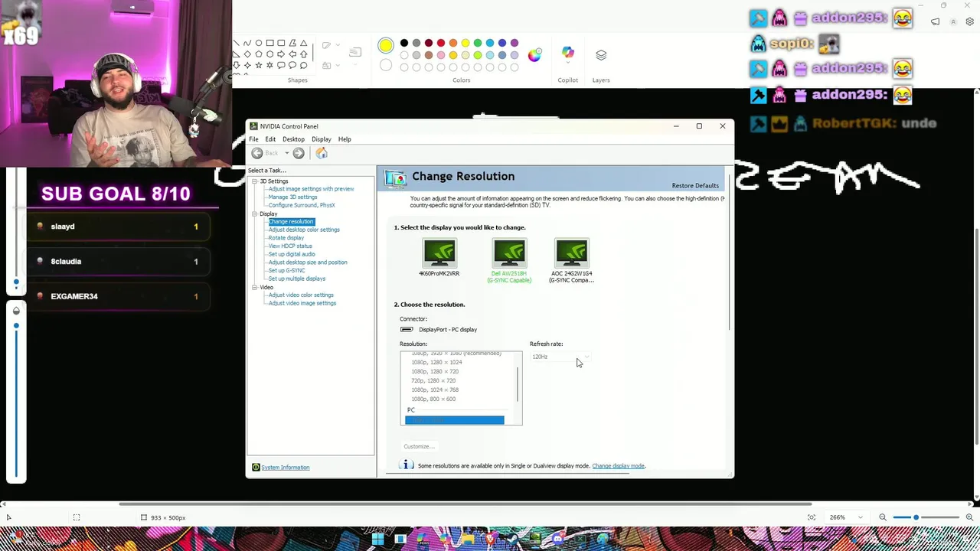Image resolution: width=980 pixels, height=551 pixels.
Task: Open Rotate display task
Action: click(286, 238)
